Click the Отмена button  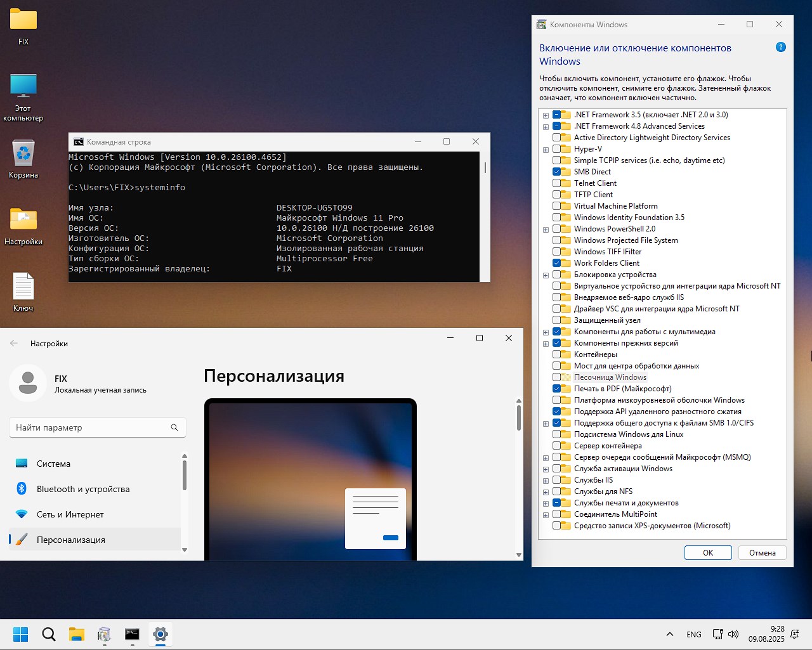[x=762, y=553]
